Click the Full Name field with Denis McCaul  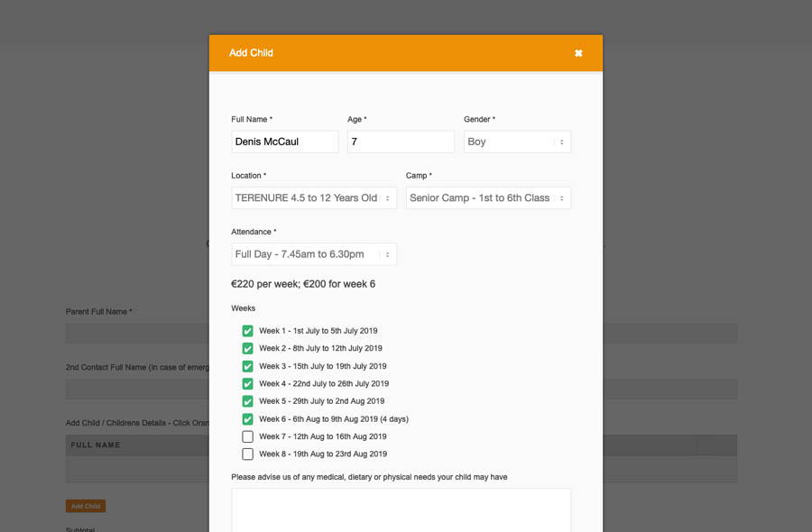tap(285, 142)
